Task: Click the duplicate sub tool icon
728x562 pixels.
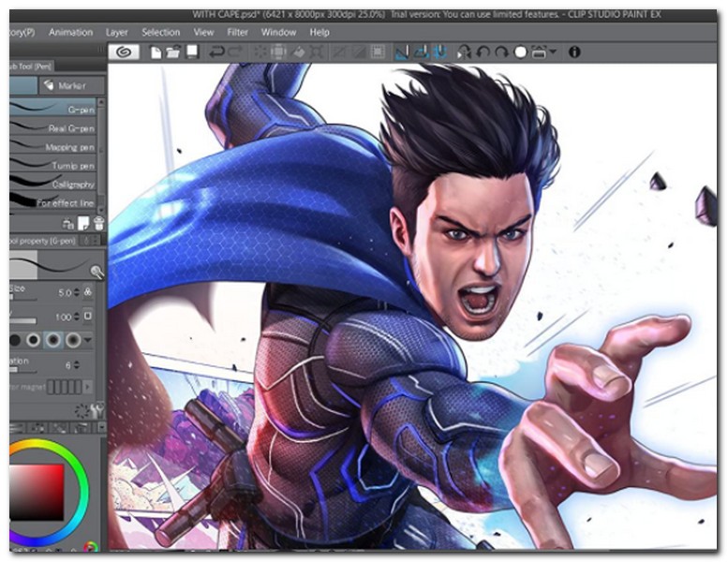Action: [x=82, y=223]
